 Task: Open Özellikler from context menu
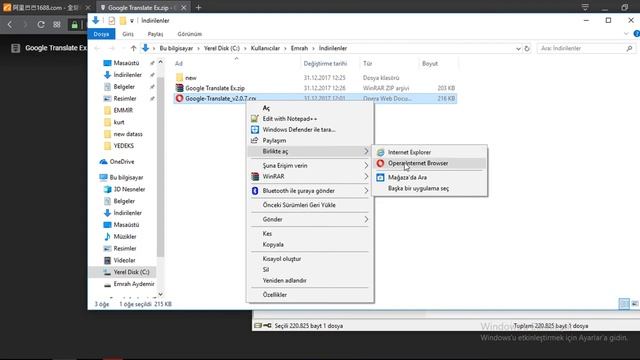pyautogui.click(x=310, y=295)
